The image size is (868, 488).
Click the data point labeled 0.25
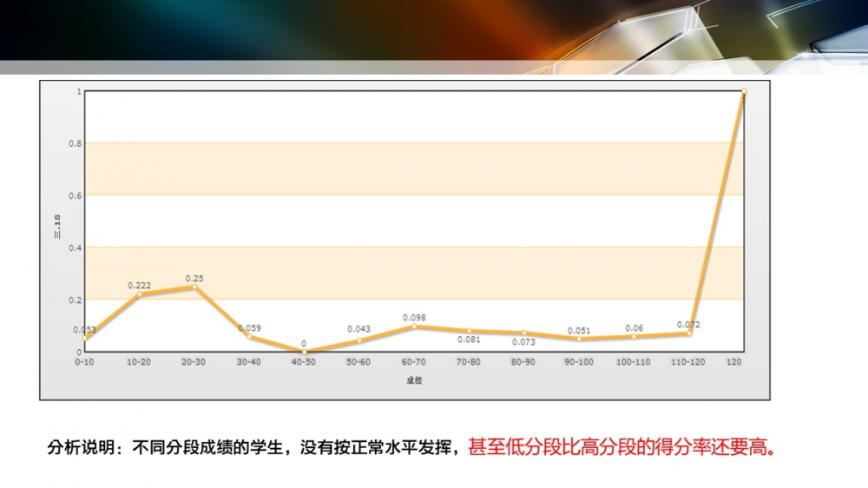(x=194, y=287)
